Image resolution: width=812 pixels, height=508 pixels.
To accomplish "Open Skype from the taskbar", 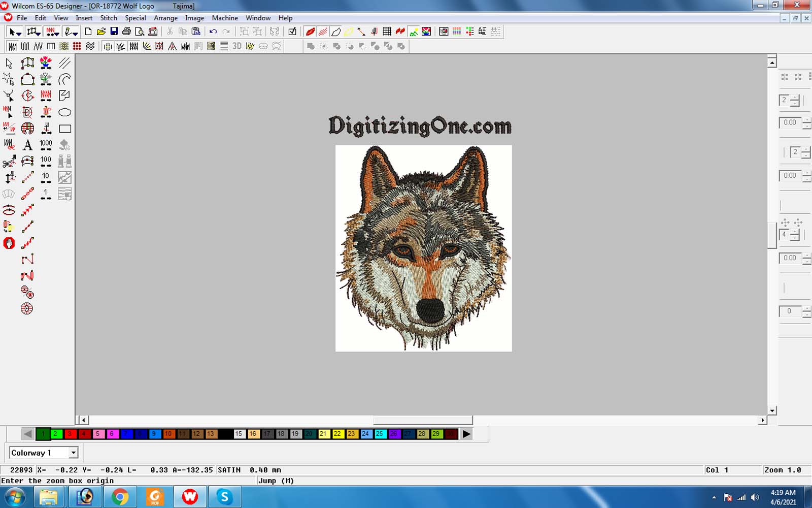I will point(225,497).
